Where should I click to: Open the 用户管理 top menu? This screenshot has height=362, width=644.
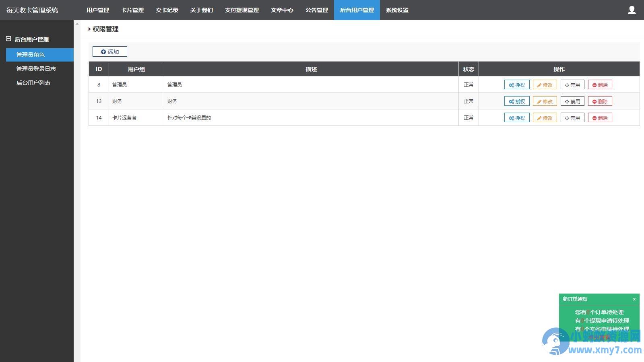98,10
